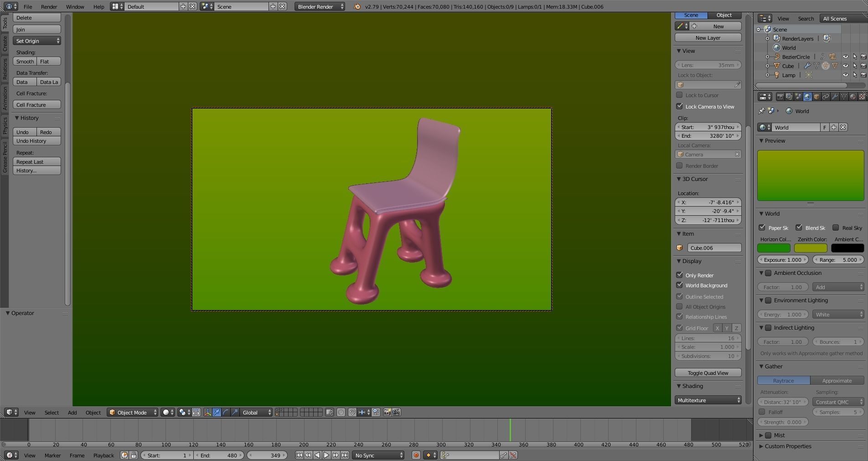Toggle Lamp renderability camera icon
Viewport: 868px width, 461px height.
click(x=863, y=75)
